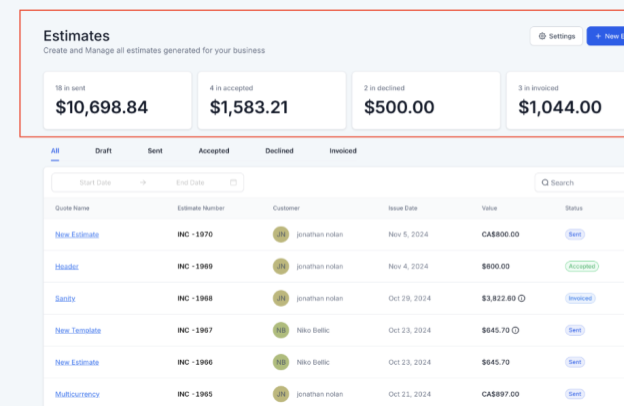Open the Settings gear button
This screenshot has width=624, height=406.
click(x=556, y=36)
